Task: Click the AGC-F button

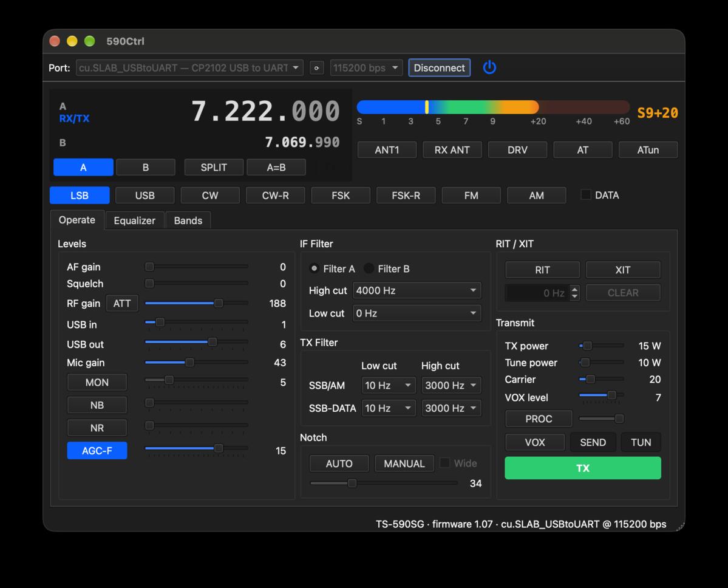Action: point(97,451)
